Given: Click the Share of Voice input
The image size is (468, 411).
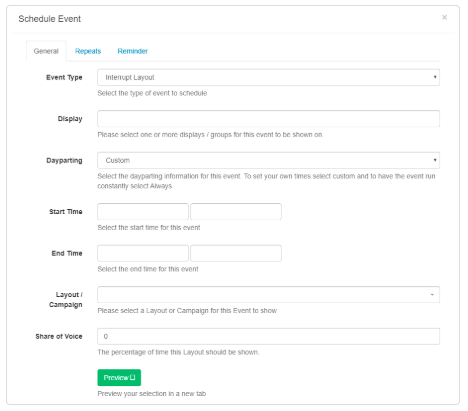Looking at the screenshot, I should pyautogui.click(x=268, y=336).
